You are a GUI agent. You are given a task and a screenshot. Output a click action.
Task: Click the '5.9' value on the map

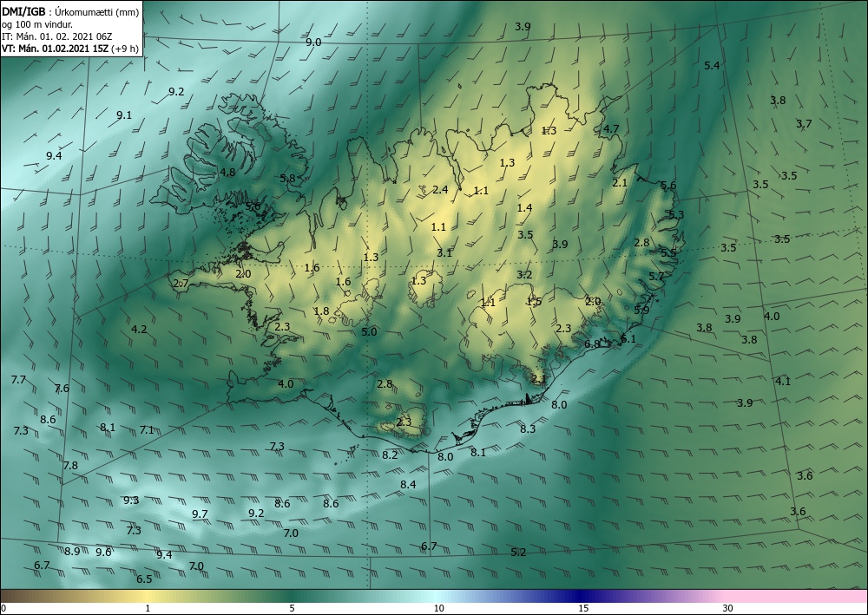pyautogui.click(x=641, y=311)
